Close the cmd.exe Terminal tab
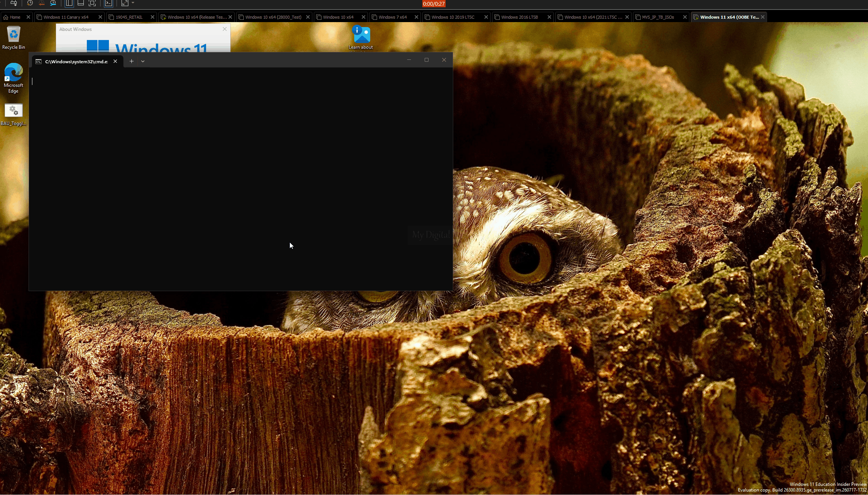The image size is (868, 495). [115, 61]
